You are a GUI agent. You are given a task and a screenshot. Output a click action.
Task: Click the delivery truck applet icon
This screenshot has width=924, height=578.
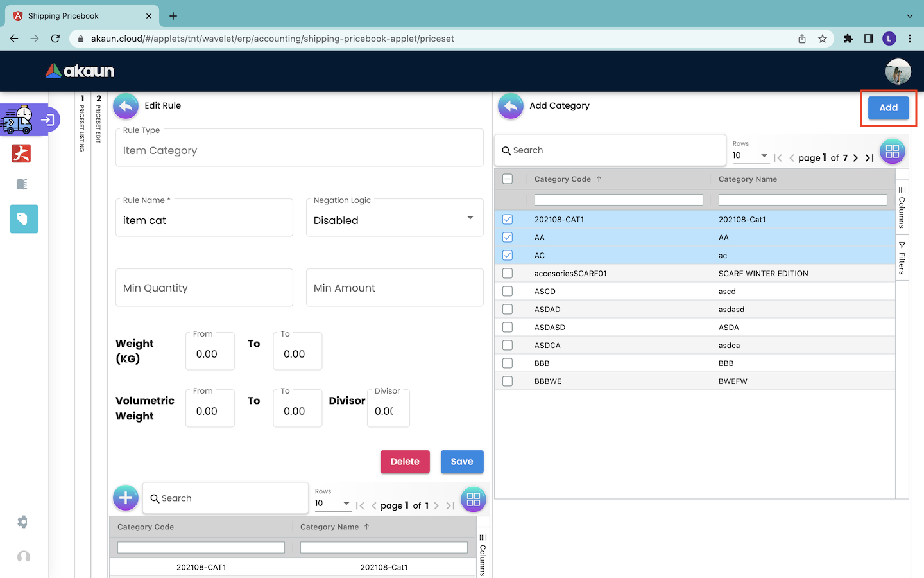click(x=18, y=120)
